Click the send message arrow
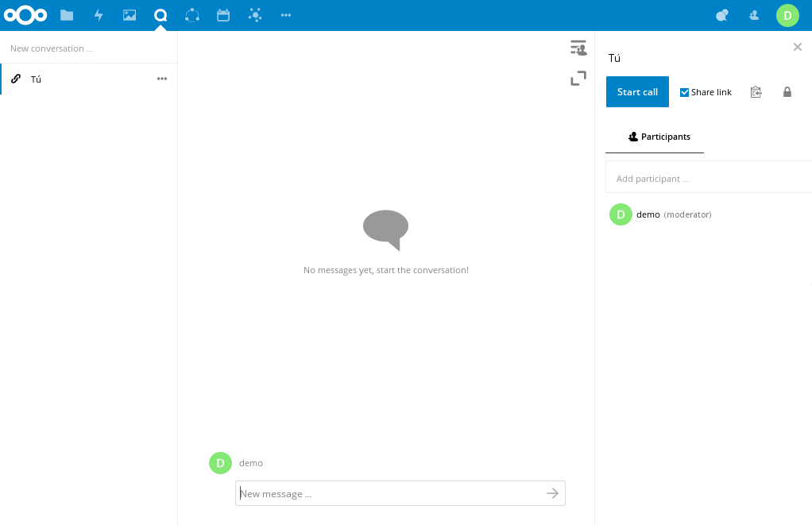Image resolution: width=812 pixels, height=525 pixels. [553, 493]
